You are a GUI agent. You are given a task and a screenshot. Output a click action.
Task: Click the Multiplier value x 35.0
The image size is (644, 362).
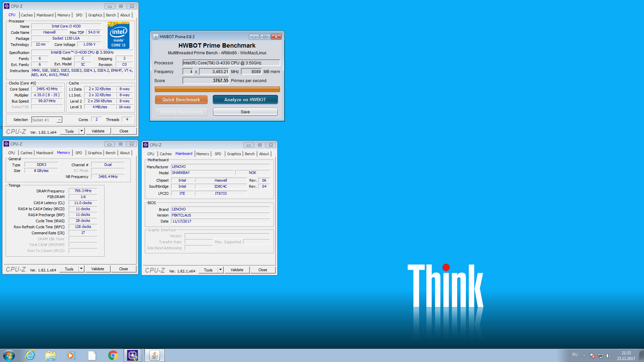tap(47, 95)
